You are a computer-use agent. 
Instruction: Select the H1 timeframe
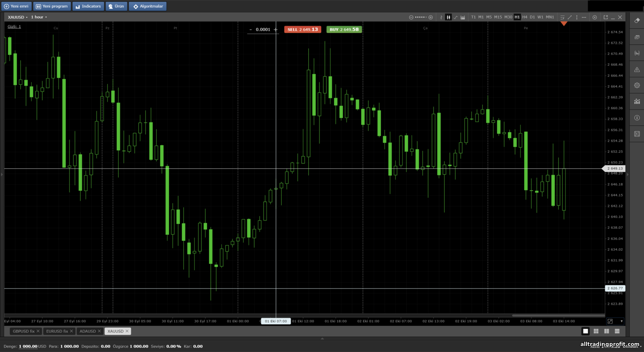pyautogui.click(x=517, y=17)
